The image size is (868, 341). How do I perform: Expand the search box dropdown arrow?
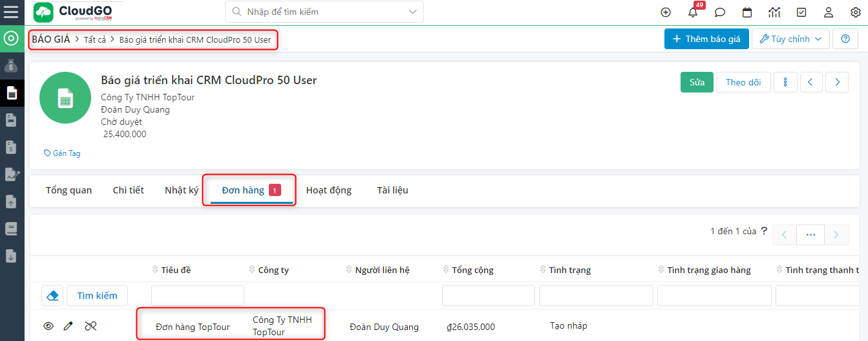(412, 12)
